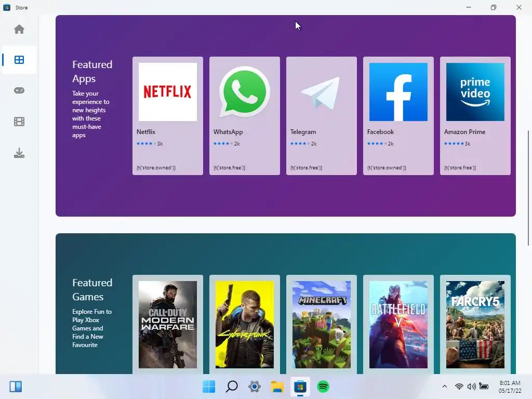Open the Far Cry 5 game cover
Viewport: 532px width, 399px height.
click(475, 324)
